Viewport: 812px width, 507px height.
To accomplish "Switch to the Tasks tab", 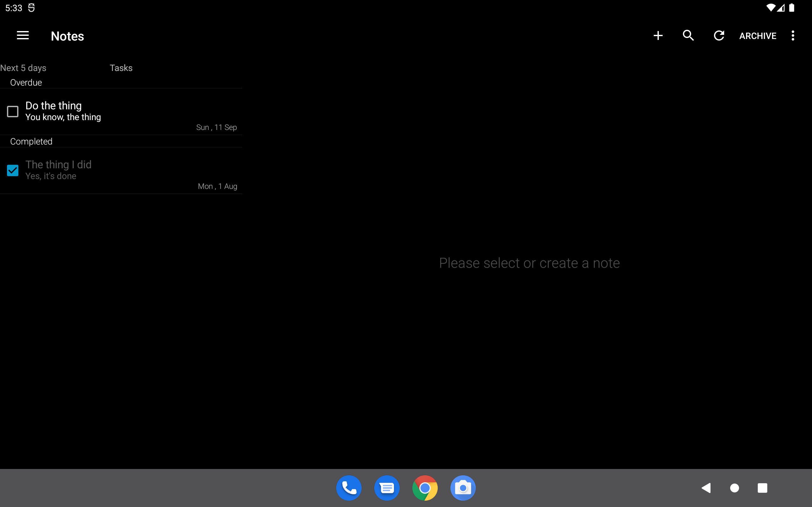I will click(x=121, y=68).
